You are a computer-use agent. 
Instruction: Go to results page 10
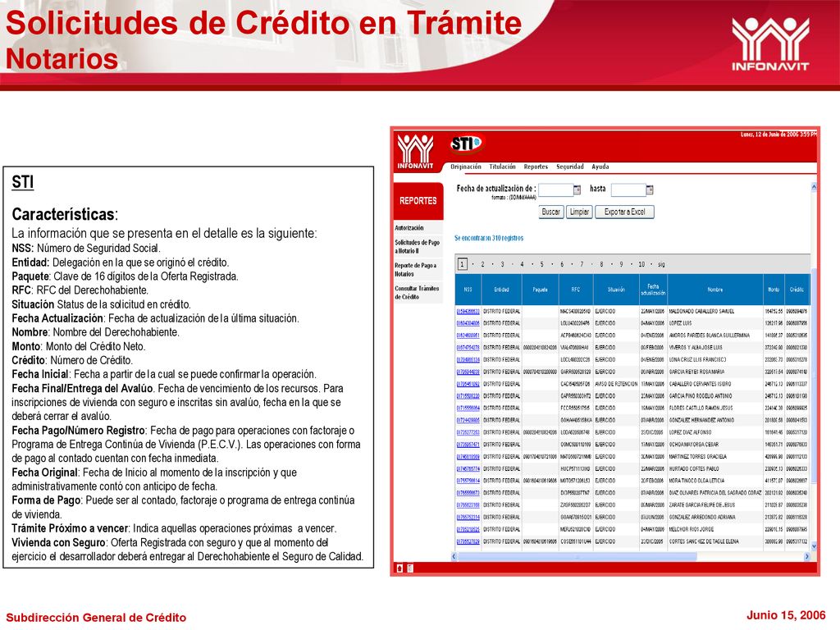click(x=641, y=264)
